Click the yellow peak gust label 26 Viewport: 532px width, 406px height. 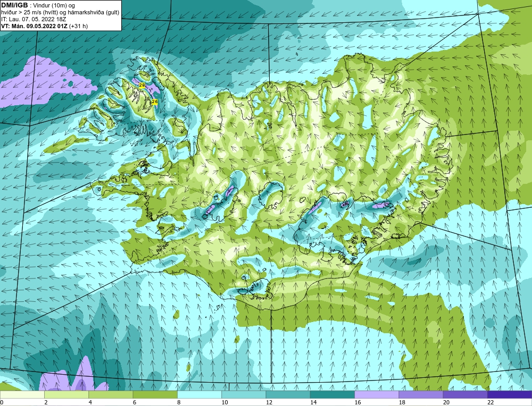(155, 101)
